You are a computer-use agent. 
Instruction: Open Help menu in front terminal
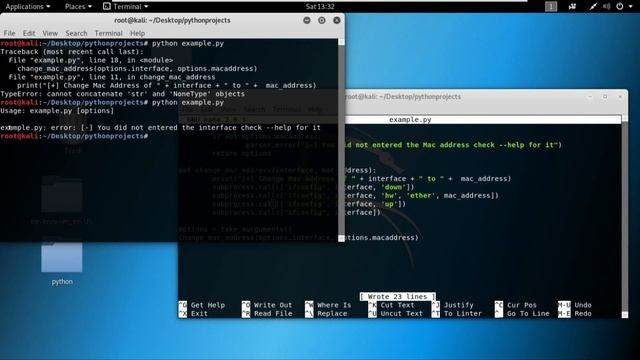pyautogui.click(x=138, y=33)
